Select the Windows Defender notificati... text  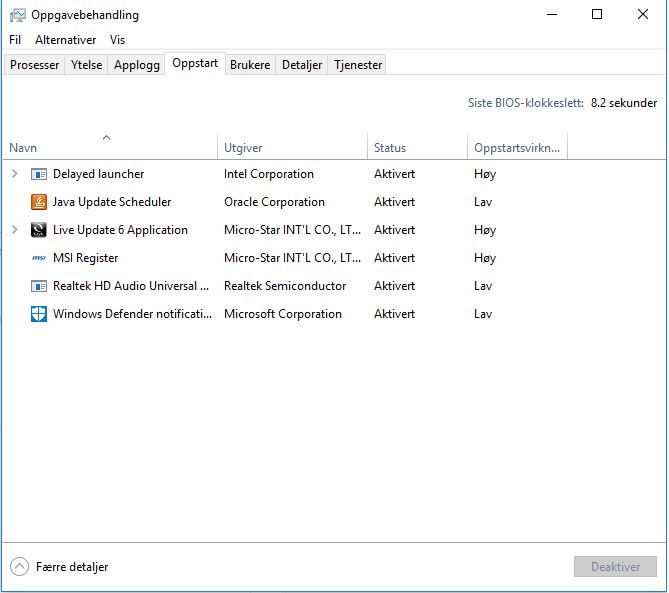coord(132,314)
